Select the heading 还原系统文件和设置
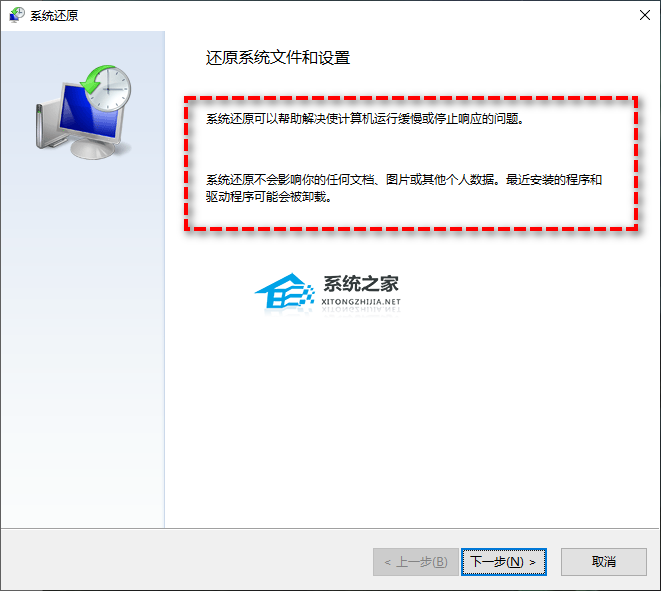 pos(278,58)
